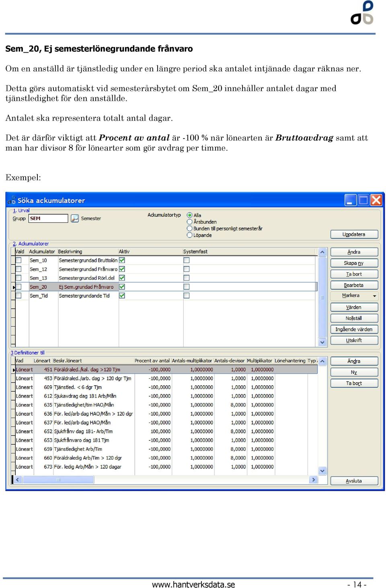Viewport: 386px width, 588px height.
Task: Click www.hantverksdata.se link in footer
Action: 193,584
